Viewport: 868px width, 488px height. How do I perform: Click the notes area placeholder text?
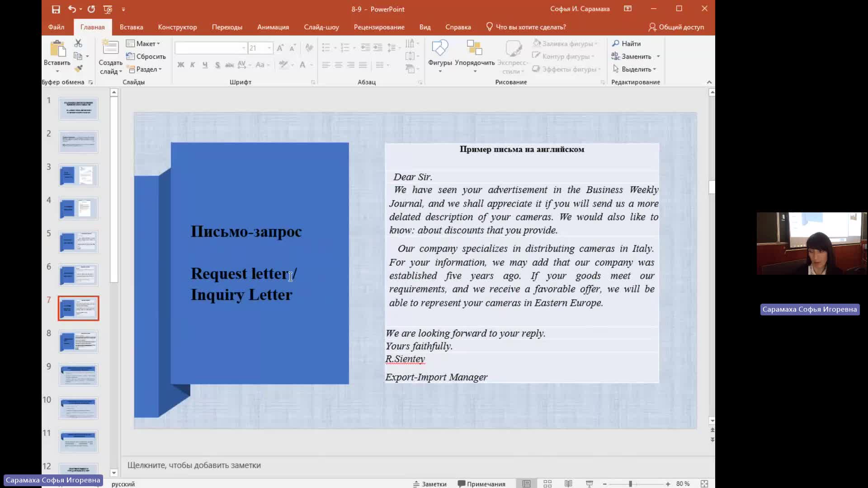[x=194, y=465]
